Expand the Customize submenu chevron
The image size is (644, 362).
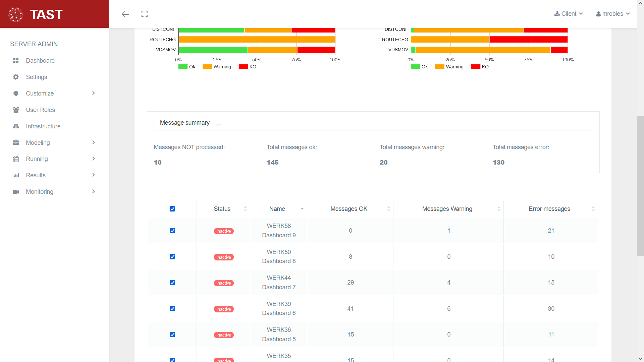[94, 93]
